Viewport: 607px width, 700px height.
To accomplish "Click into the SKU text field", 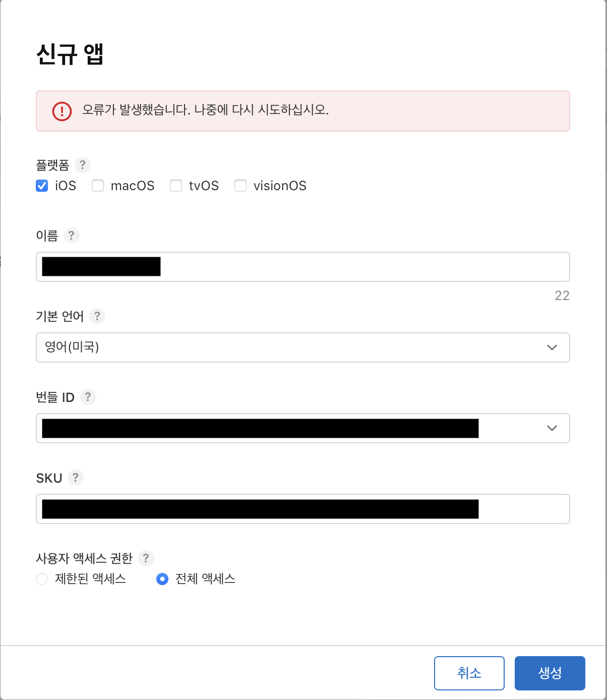I will pos(523,509).
